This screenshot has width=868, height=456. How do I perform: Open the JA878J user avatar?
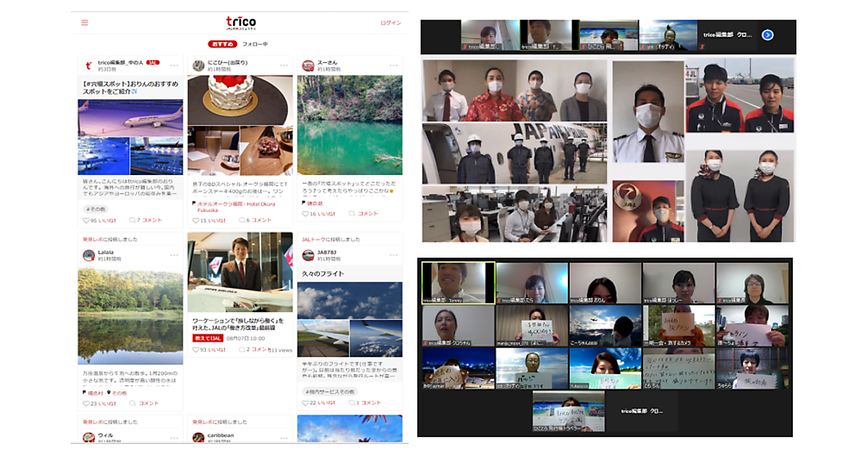tap(308, 255)
